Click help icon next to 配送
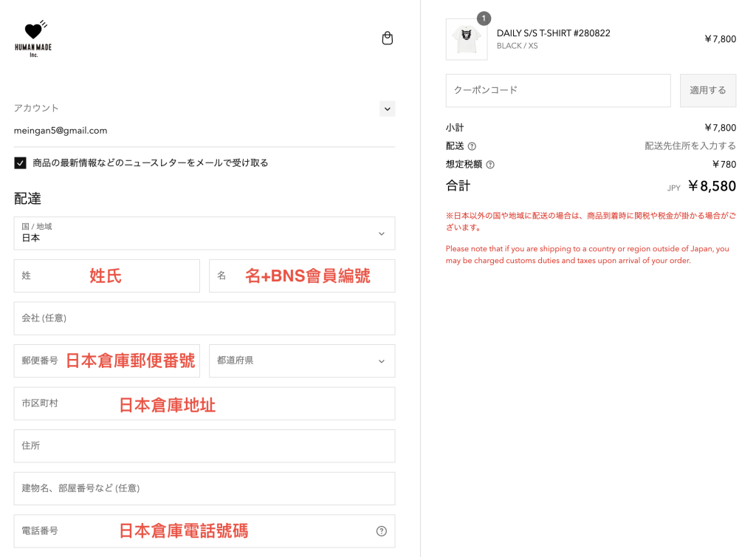 tap(472, 146)
